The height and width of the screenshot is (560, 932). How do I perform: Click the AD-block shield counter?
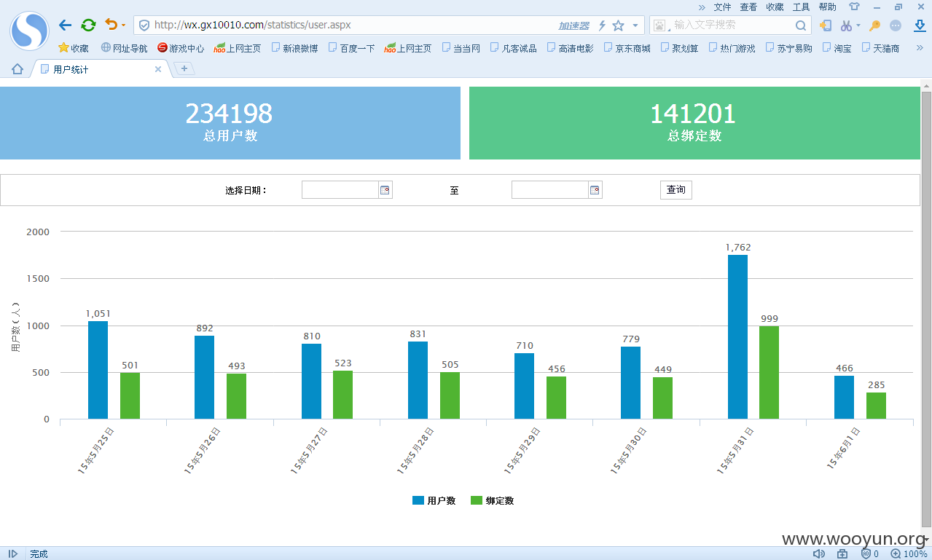870,553
